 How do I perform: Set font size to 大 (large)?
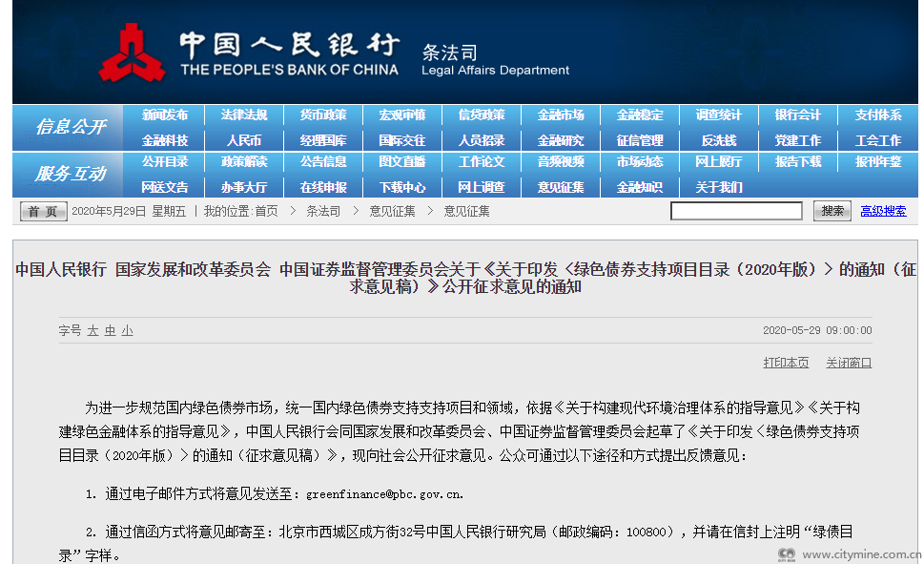point(93,330)
